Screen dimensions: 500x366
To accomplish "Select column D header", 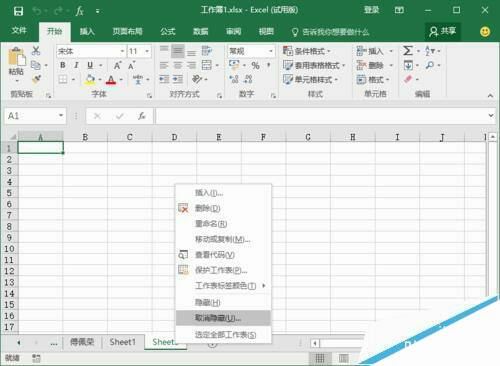I will click(174, 137).
